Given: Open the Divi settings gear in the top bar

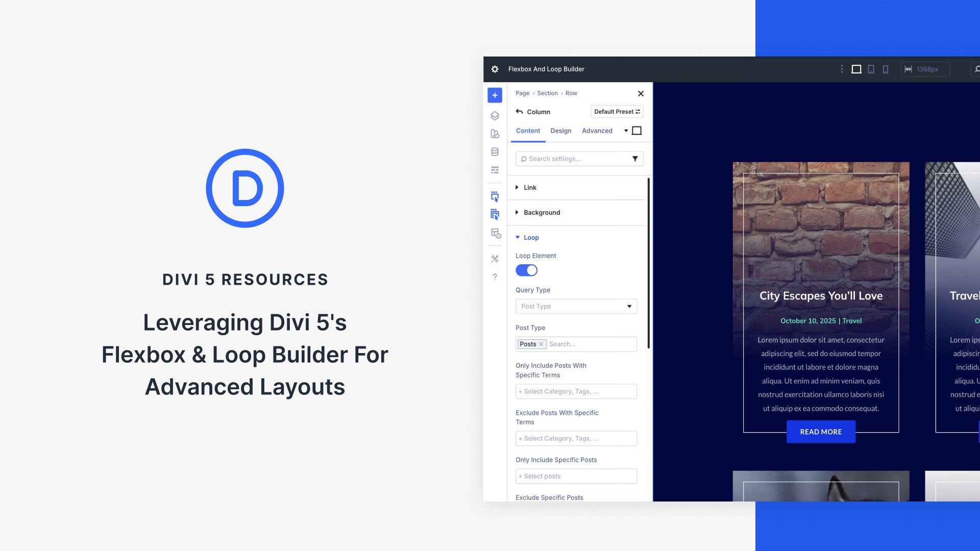Looking at the screenshot, I should pos(495,69).
